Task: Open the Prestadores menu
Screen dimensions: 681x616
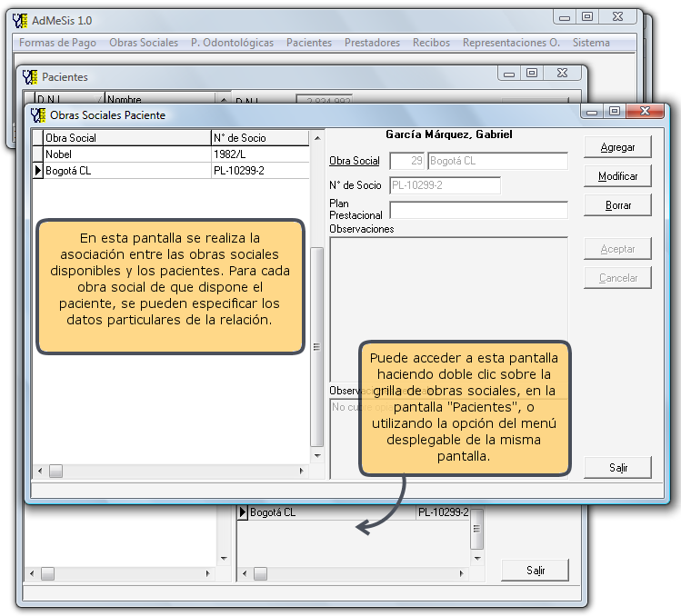Action: pyautogui.click(x=372, y=43)
